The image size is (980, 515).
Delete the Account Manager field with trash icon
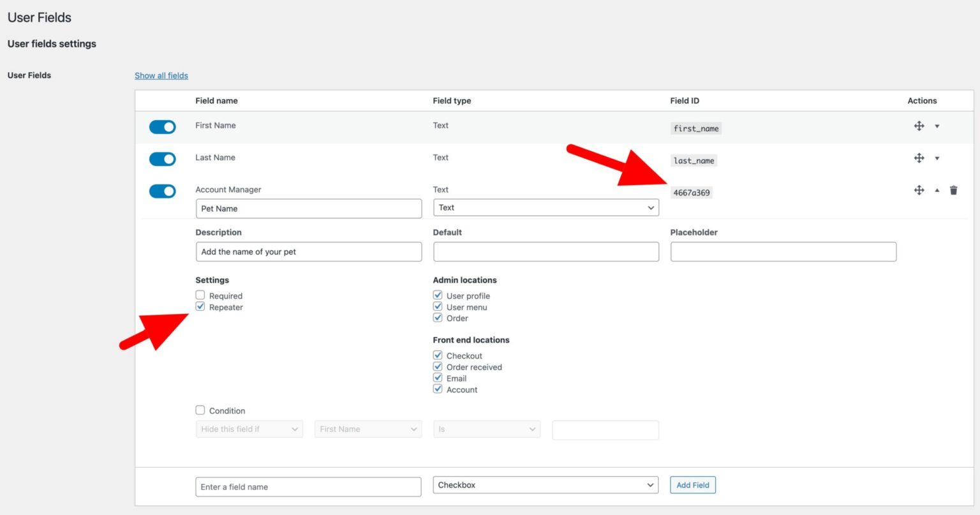pyautogui.click(x=953, y=190)
